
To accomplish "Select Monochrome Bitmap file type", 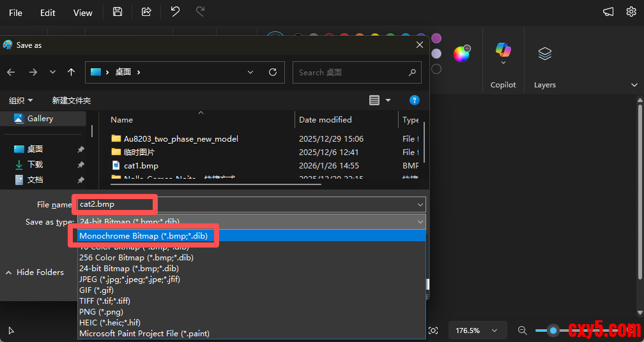I will pos(143,236).
